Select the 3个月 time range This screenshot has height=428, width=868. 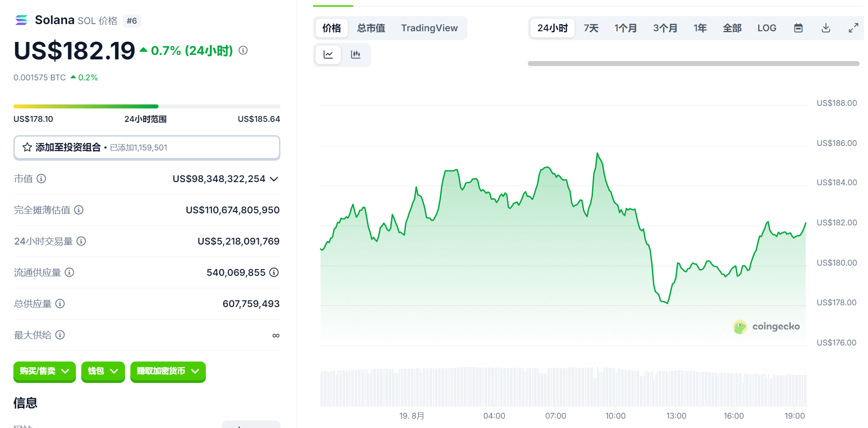(x=665, y=28)
